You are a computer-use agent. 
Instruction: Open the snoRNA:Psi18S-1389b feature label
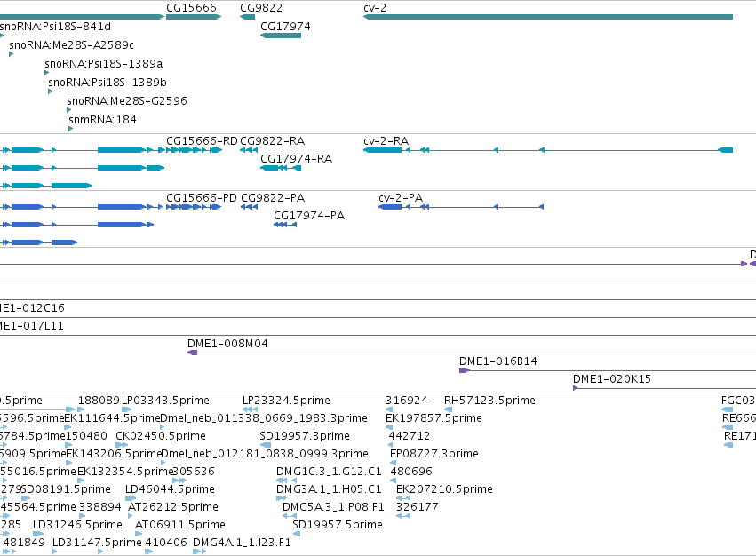107,83
